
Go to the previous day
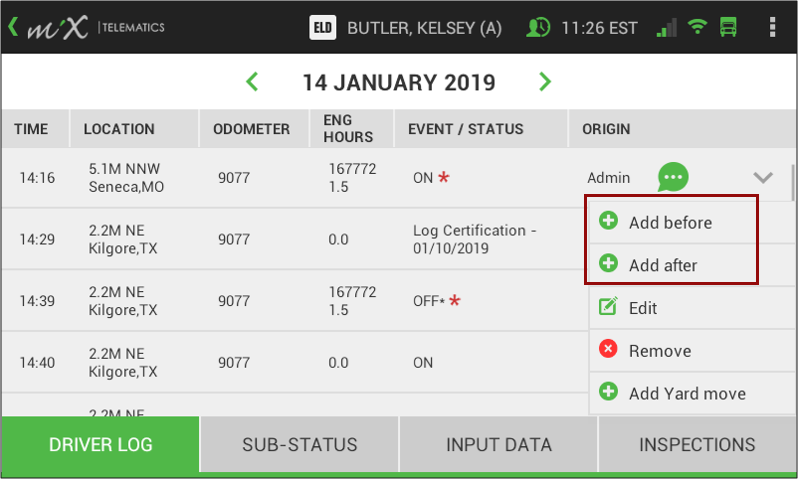pyautogui.click(x=252, y=82)
